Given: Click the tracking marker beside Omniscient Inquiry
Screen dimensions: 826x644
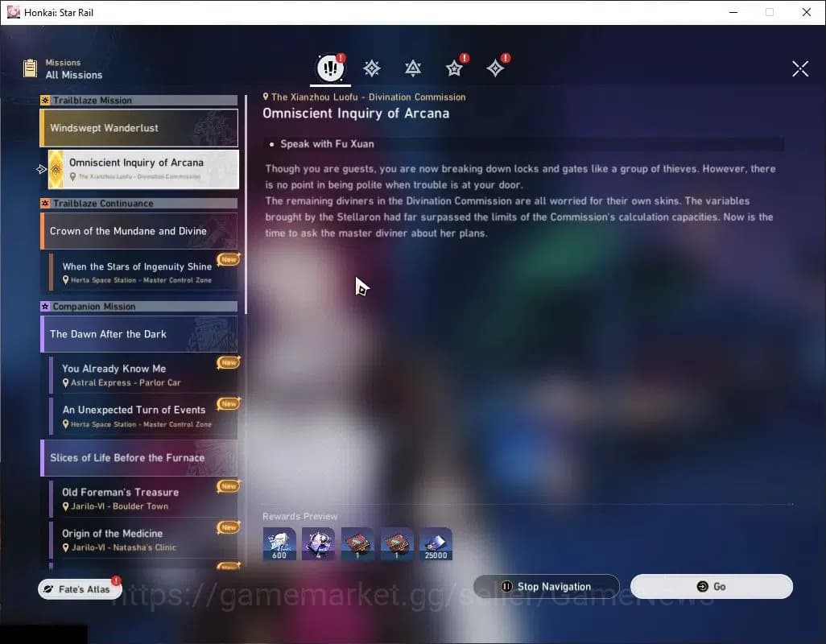Looking at the screenshot, I should (42, 169).
